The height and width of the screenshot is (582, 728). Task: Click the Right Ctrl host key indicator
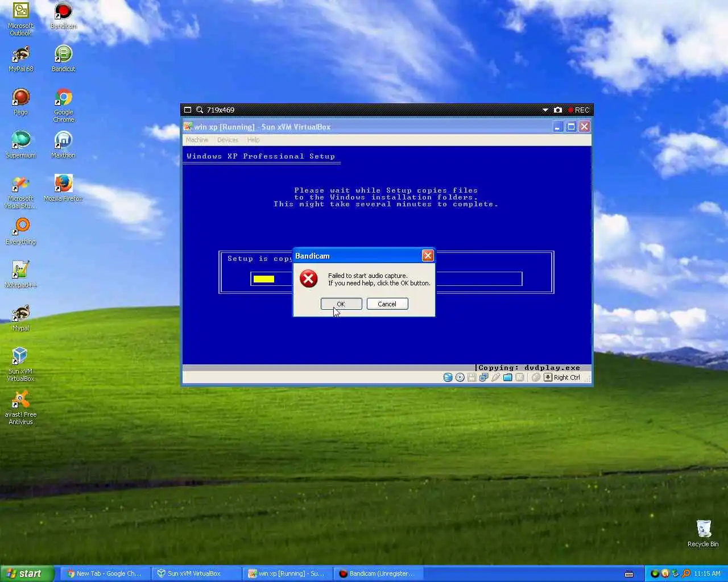click(562, 377)
